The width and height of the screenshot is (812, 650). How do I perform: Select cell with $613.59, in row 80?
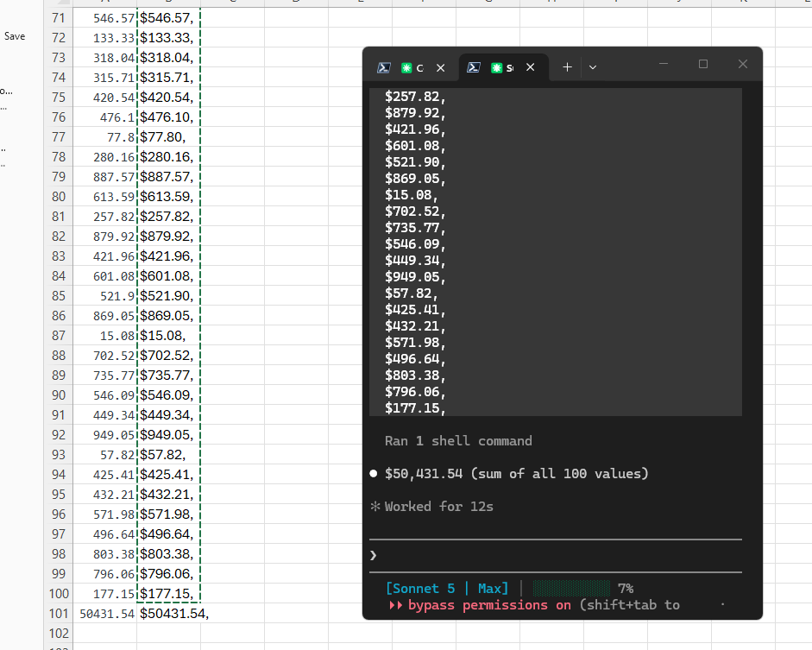[x=168, y=197]
